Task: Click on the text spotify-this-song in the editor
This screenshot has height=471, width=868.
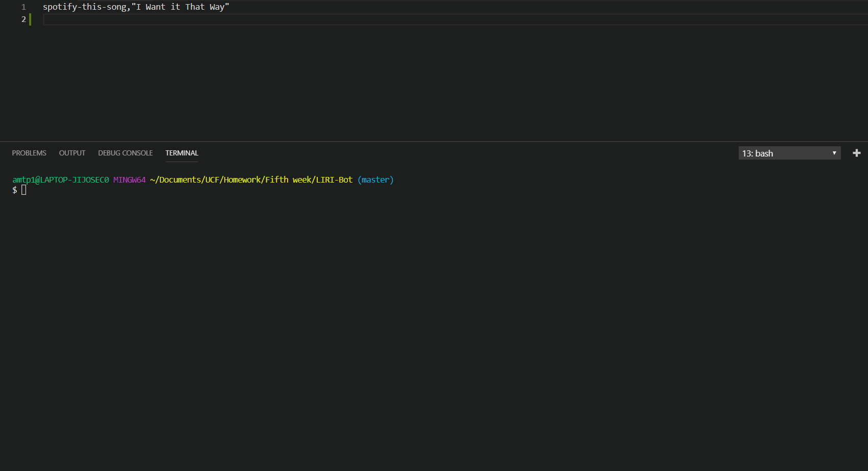Action: coord(82,7)
